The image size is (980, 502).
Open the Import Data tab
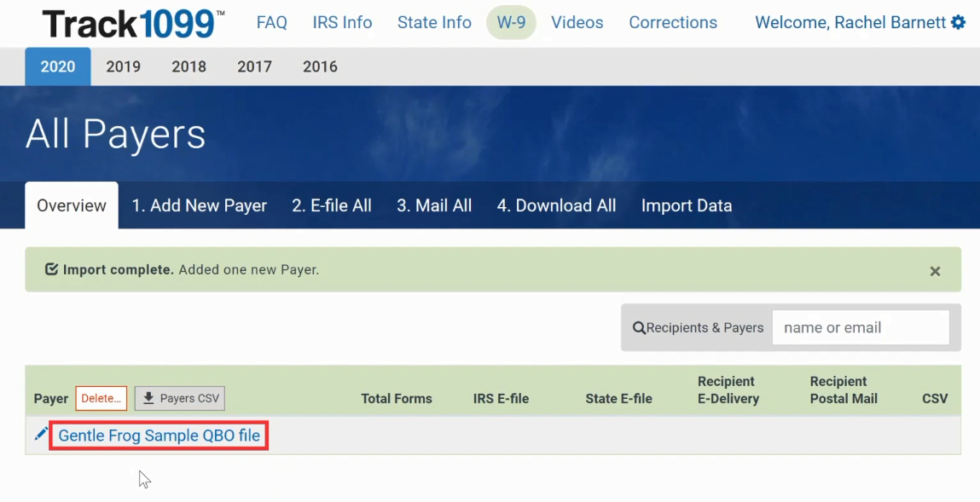click(687, 205)
